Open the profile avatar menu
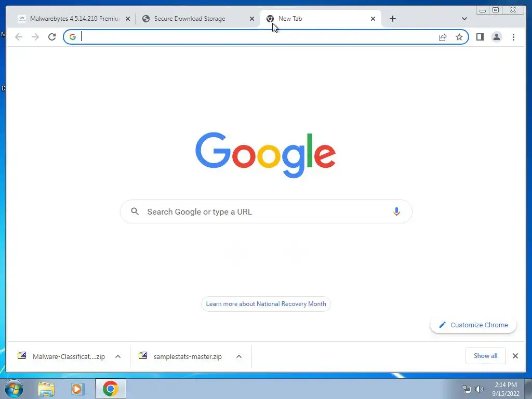This screenshot has height=399, width=532. click(x=496, y=37)
